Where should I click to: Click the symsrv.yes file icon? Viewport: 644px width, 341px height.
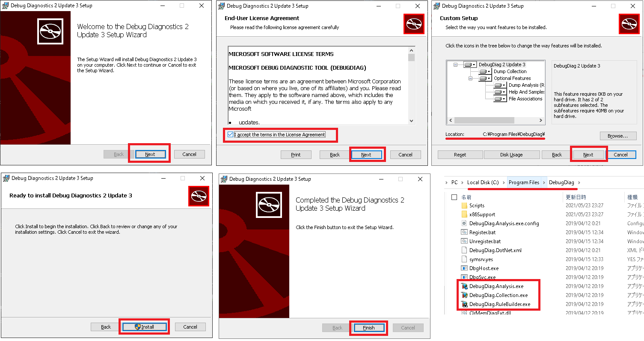[x=464, y=259]
